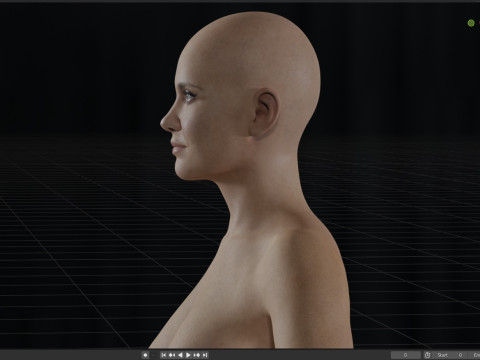Viewport: 480px width, 360px height.
Task: Jump to the last frame
Action: tap(205, 355)
